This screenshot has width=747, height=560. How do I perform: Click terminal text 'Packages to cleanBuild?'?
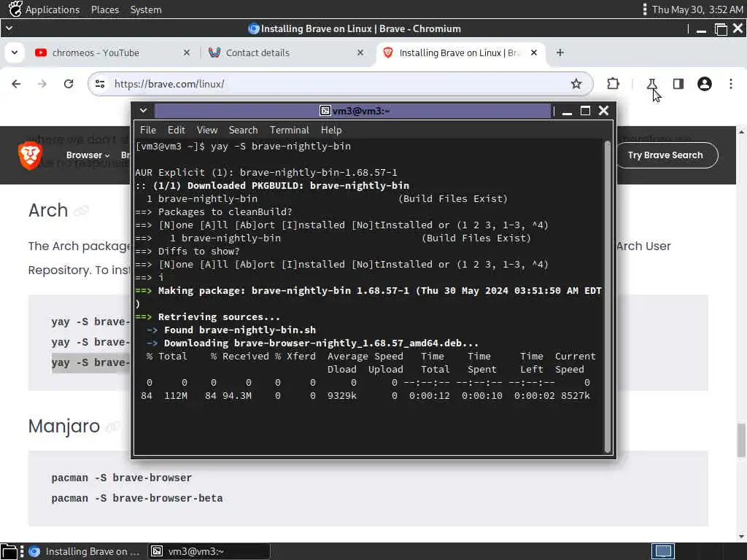(x=225, y=212)
